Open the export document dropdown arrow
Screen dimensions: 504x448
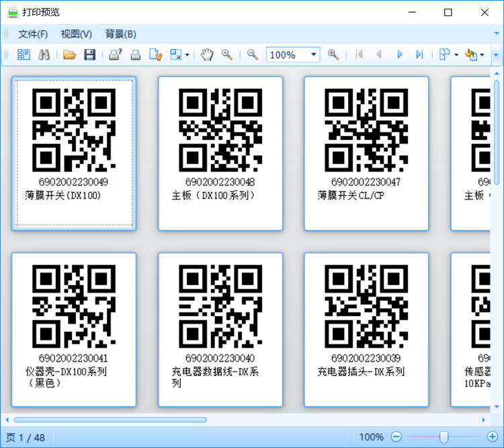point(482,54)
